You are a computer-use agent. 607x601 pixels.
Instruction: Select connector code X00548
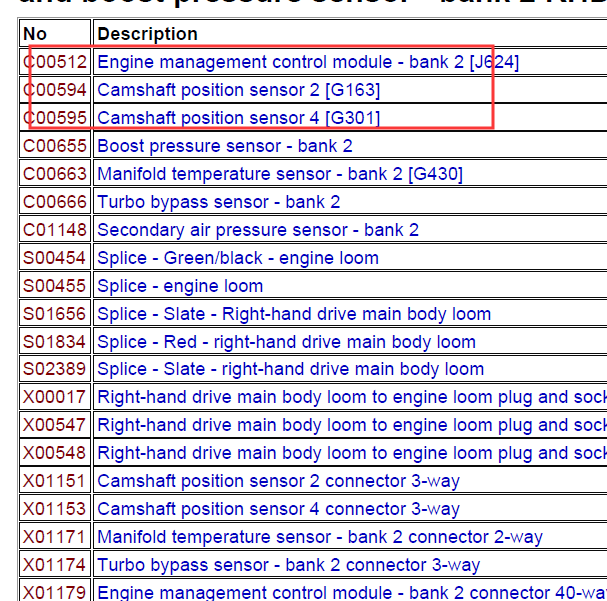click(55, 453)
